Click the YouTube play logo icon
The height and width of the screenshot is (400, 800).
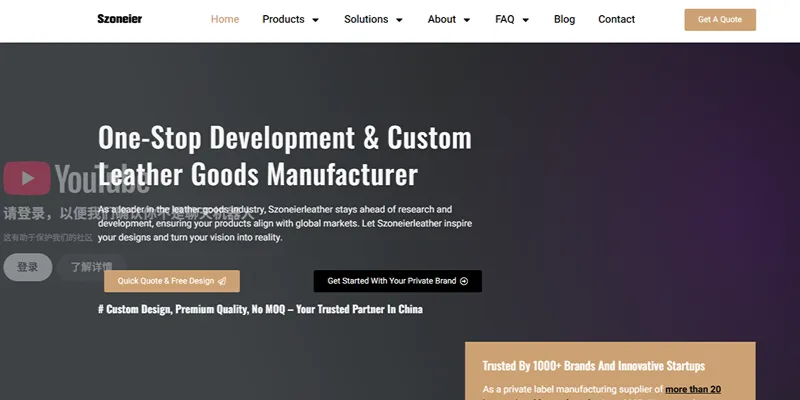[27, 178]
